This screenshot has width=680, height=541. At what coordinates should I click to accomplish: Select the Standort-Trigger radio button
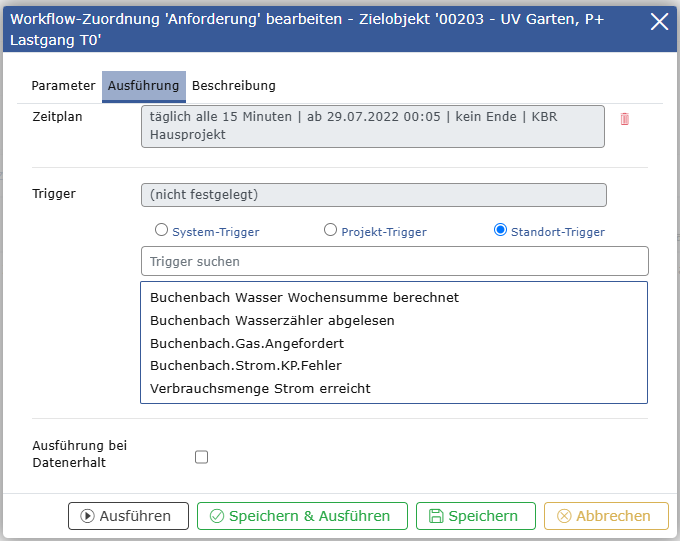(x=500, y=230)
